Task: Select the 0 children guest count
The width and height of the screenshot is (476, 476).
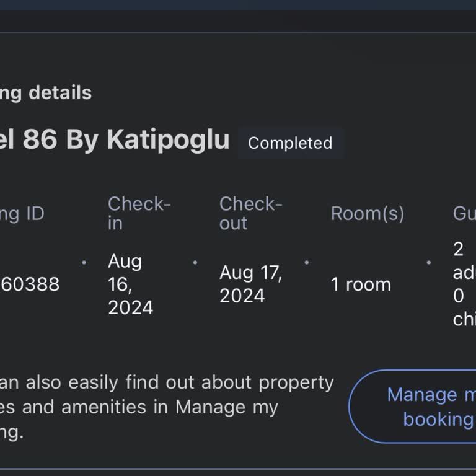Action: (464, 307)
